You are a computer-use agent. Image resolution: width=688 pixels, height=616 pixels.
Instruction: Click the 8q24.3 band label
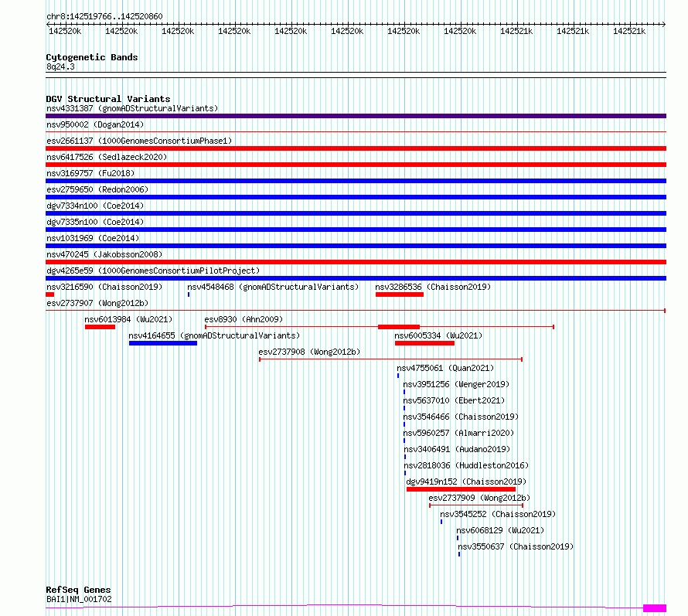60,66
